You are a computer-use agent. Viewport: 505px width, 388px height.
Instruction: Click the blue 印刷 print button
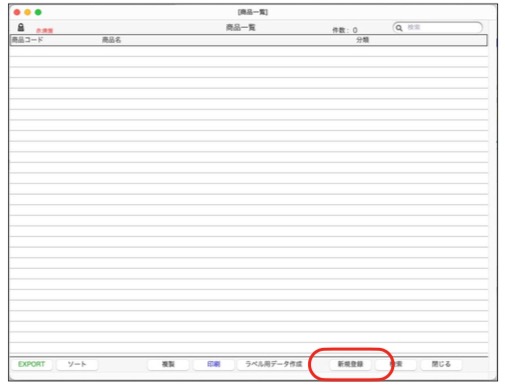coord(214,364)
